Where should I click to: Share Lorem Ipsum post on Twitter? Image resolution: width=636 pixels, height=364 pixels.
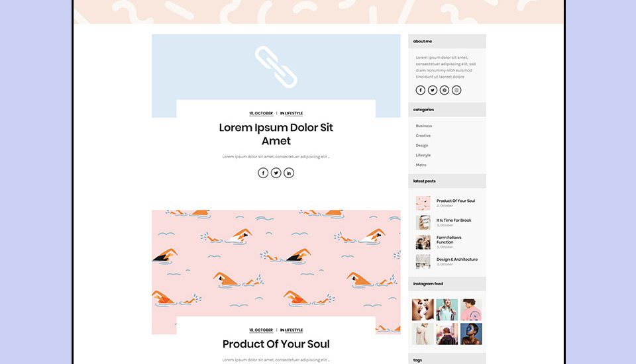(276, 173)
